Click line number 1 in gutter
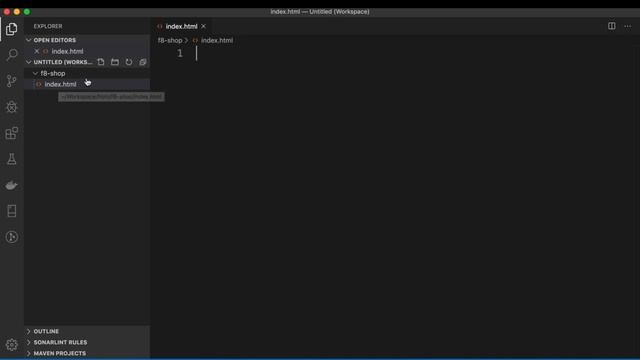Image resolution: width=640 pixels, height=360 pixels. click(x=180, y=53)
